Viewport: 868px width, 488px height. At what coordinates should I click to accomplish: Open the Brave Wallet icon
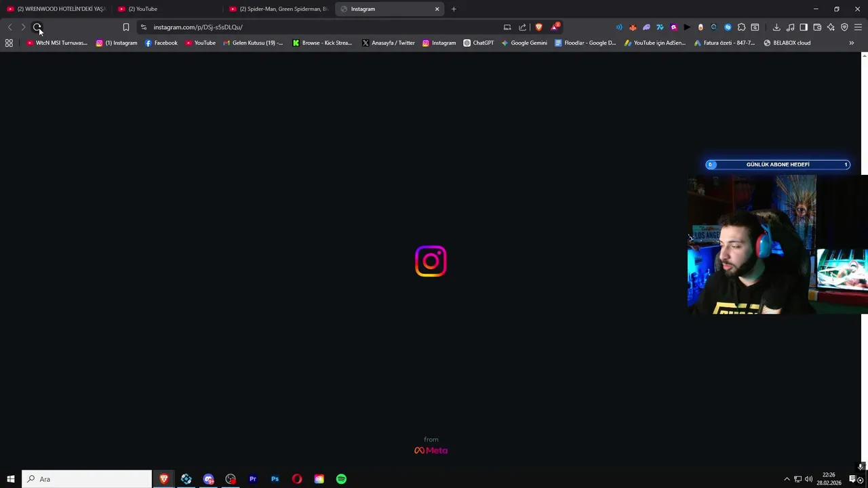tap(817, 27)
